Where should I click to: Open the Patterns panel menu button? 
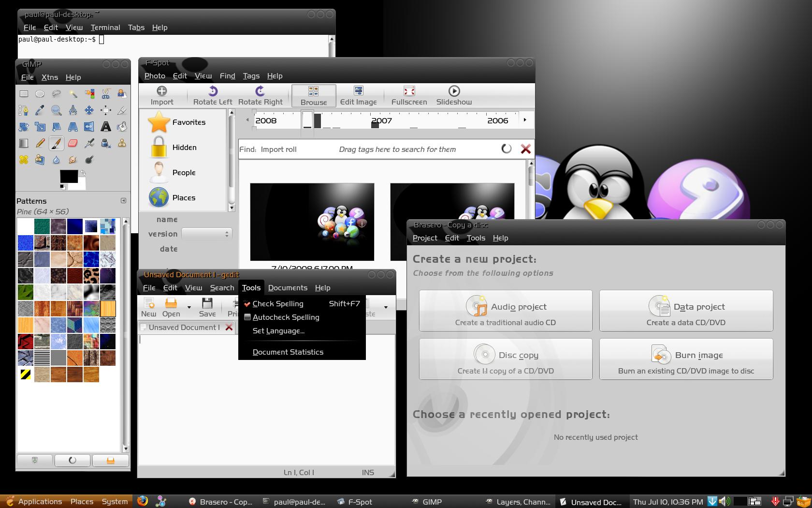123,200
